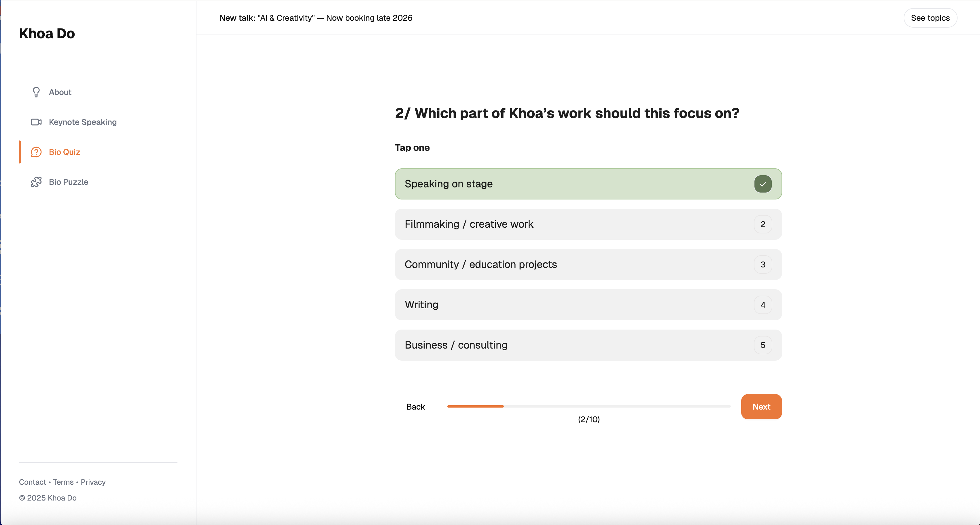Open the See topics panel
980x525 pixels.
pyautogui.click(x=930, y=18)
